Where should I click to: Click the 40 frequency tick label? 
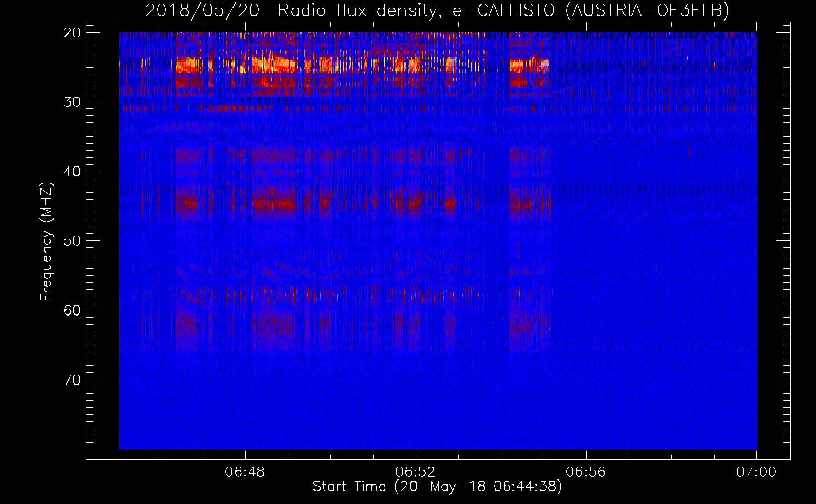tap(72, 171)
